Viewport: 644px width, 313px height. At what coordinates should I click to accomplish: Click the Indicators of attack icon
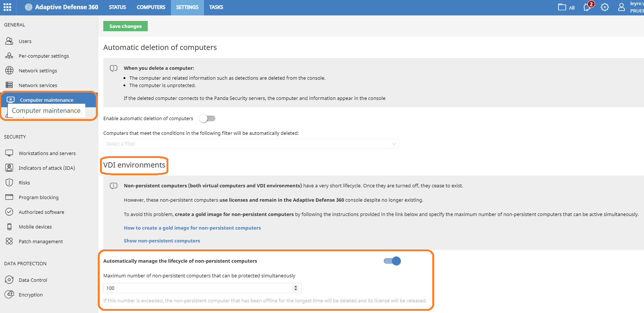[x=9, y=168]
